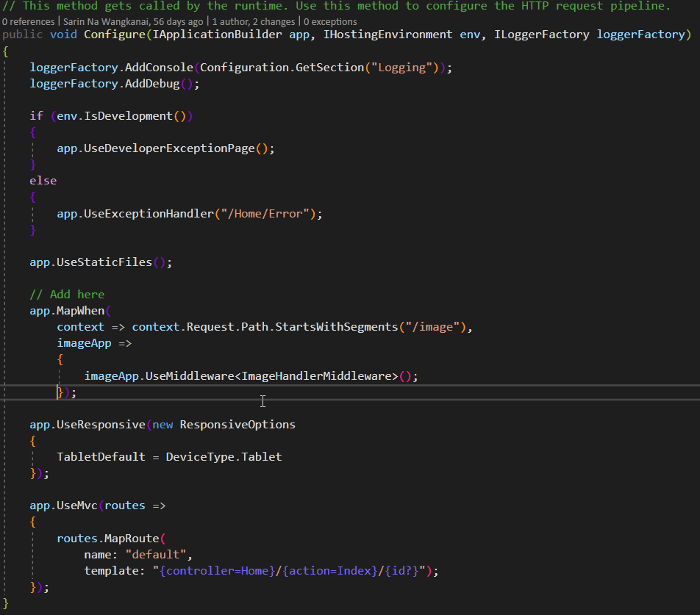Click the route template string literal
700x615 pixels.
click(x=294, y=570)
